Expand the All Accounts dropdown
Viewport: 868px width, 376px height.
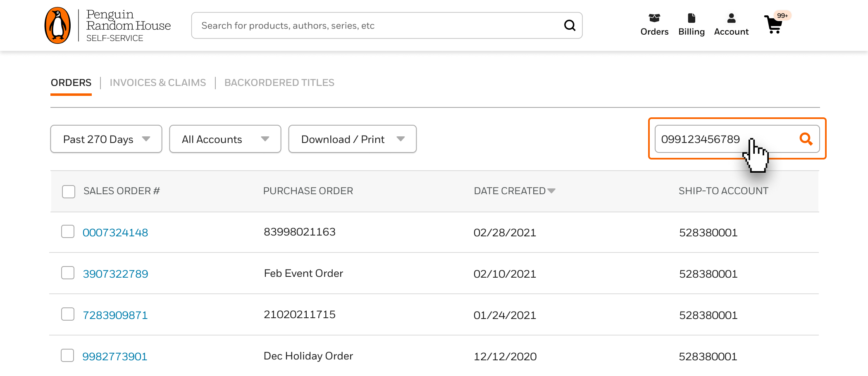(x=225, y=139)
